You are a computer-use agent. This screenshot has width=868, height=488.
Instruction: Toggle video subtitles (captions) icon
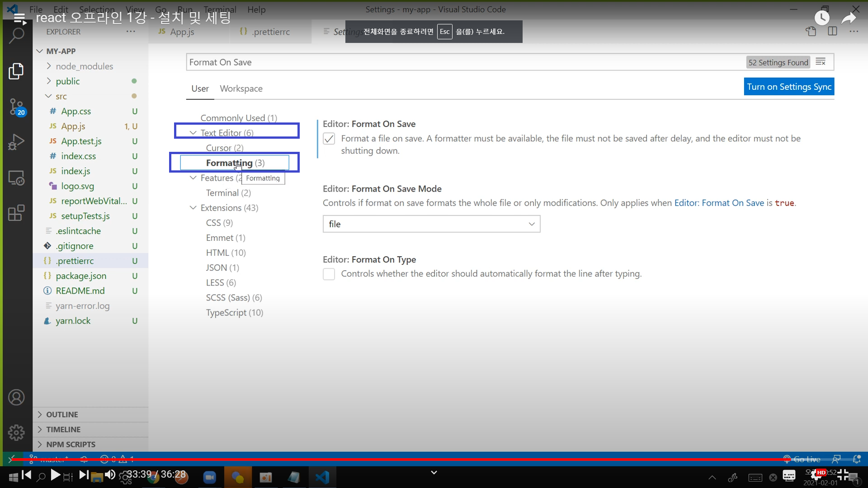click(789, 475)
